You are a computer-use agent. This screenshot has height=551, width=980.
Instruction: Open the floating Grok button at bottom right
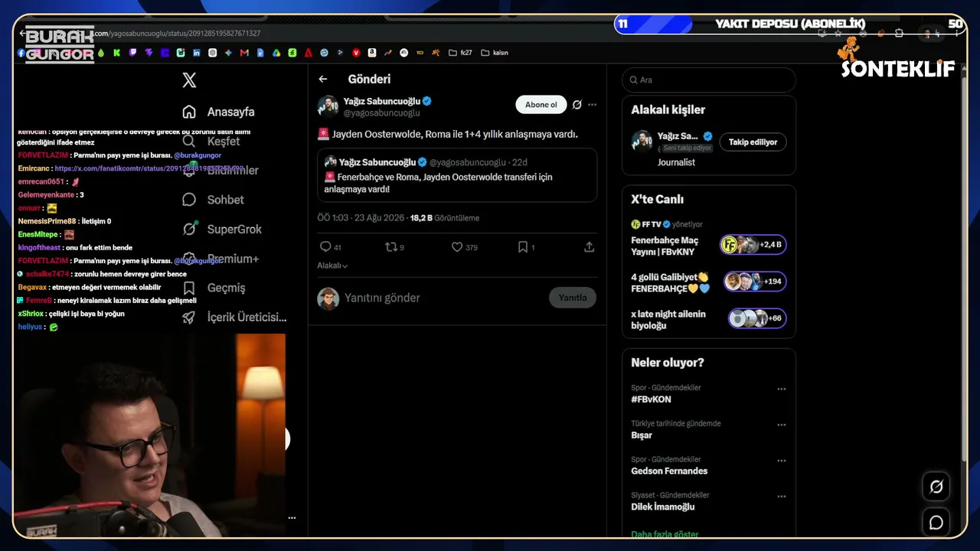click(x=936, y=487)
